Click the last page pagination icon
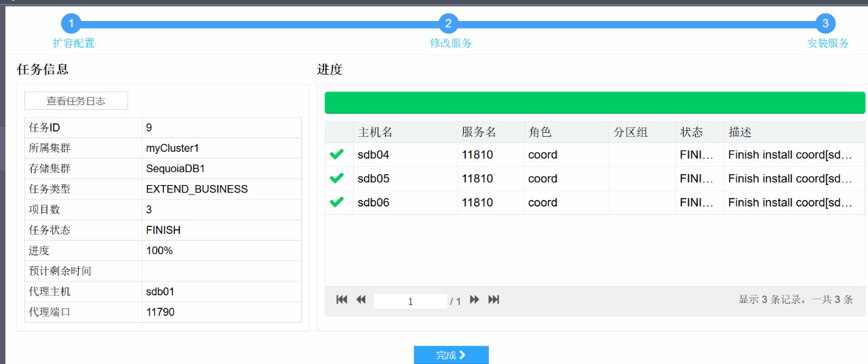Viewport: 868px width, 364px height. (x=494, y=300)
